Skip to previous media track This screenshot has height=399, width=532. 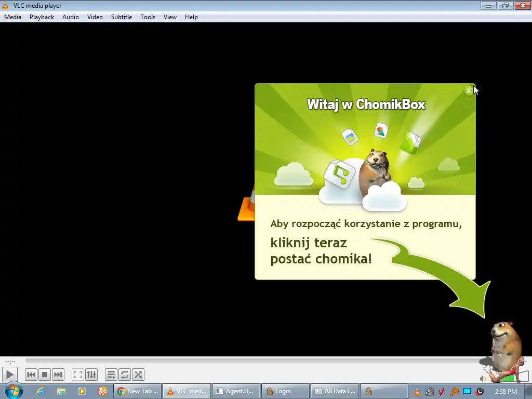click(x=31, y=375)
